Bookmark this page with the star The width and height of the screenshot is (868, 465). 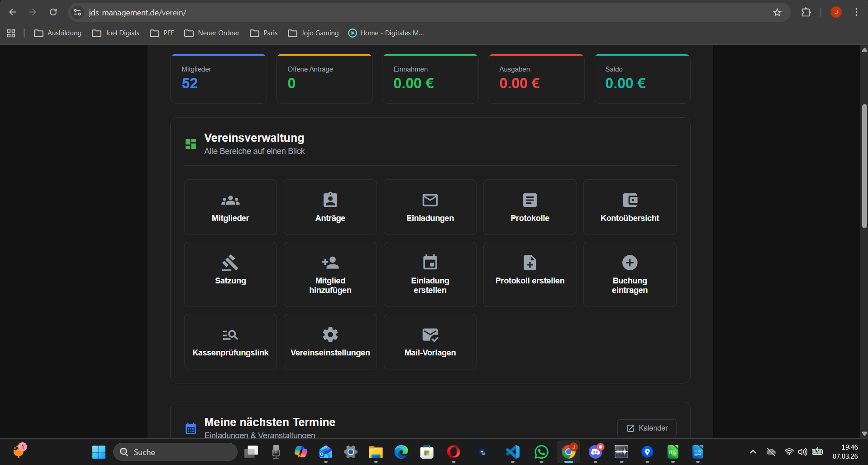777,12
